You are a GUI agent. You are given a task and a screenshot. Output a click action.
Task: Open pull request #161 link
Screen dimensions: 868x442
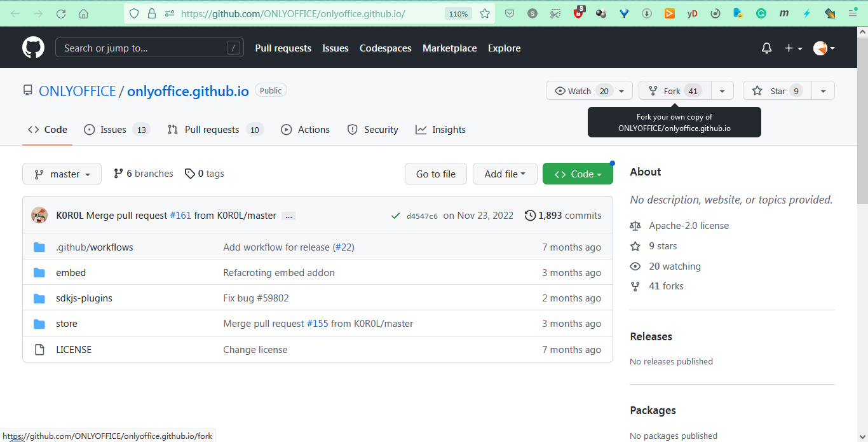180,216
